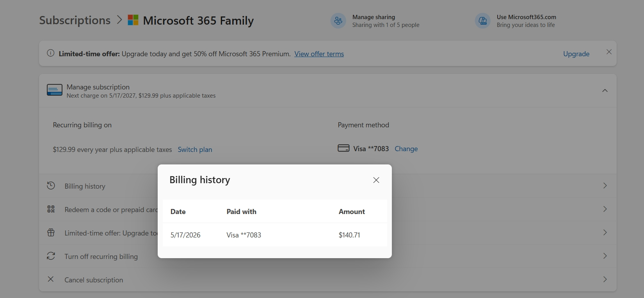Click the gift icon for upgrade offer
Screen dimensions: 644x298
click(51, 232)
